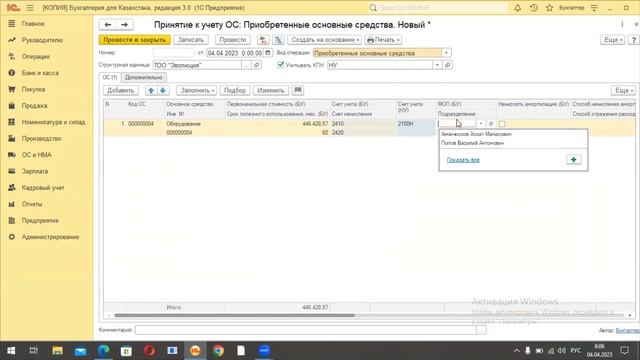Click the forward navigation arrow
640x360 pixels.
124,25
